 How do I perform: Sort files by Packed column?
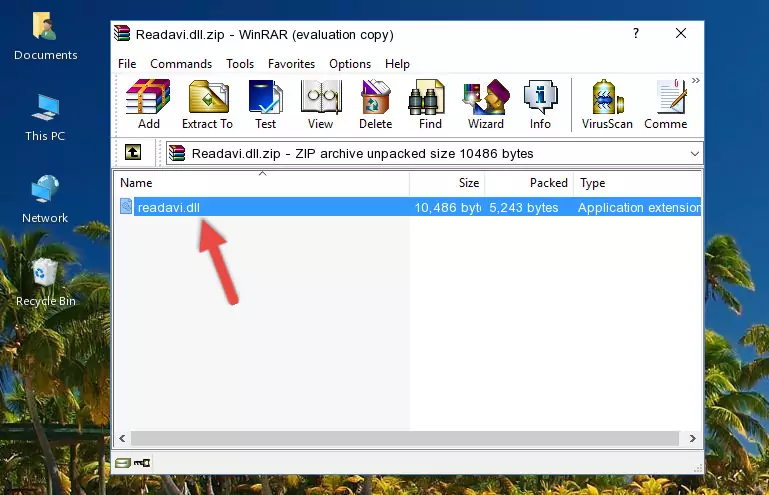coord(529,183)
